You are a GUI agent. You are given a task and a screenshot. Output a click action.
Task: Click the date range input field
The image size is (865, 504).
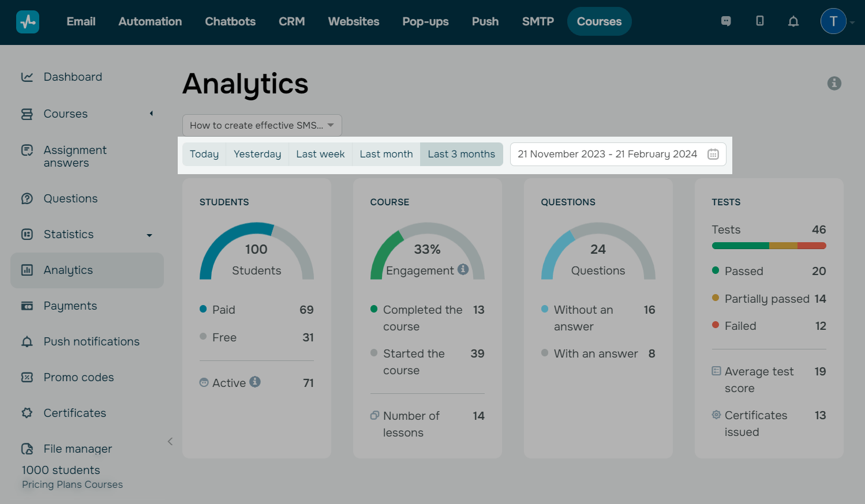click(607, 155)
